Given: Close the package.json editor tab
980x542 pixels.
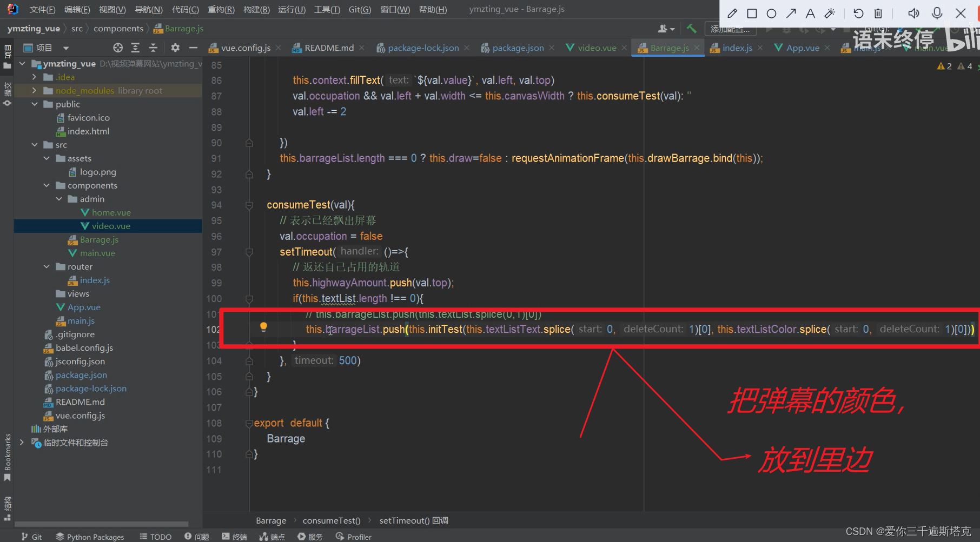Looking at the screenshot, I should point(551,48).
